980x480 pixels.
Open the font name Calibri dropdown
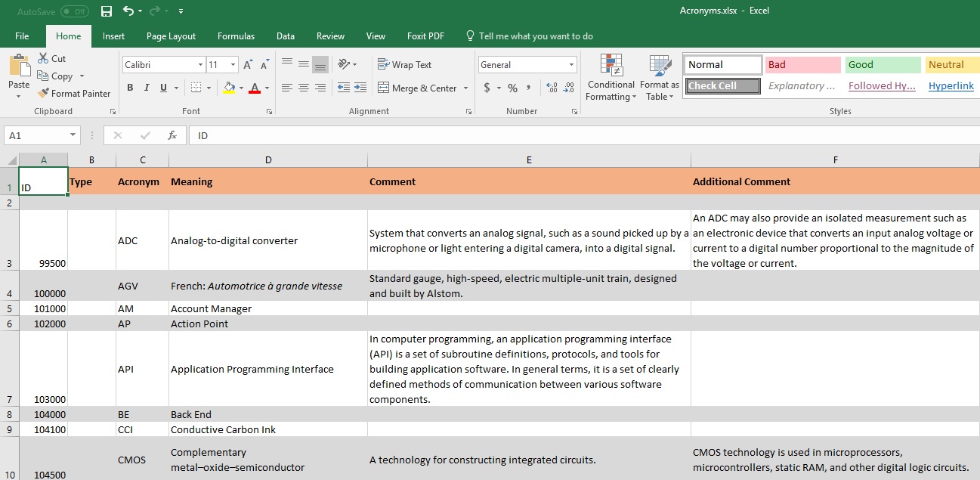point(200,65)
